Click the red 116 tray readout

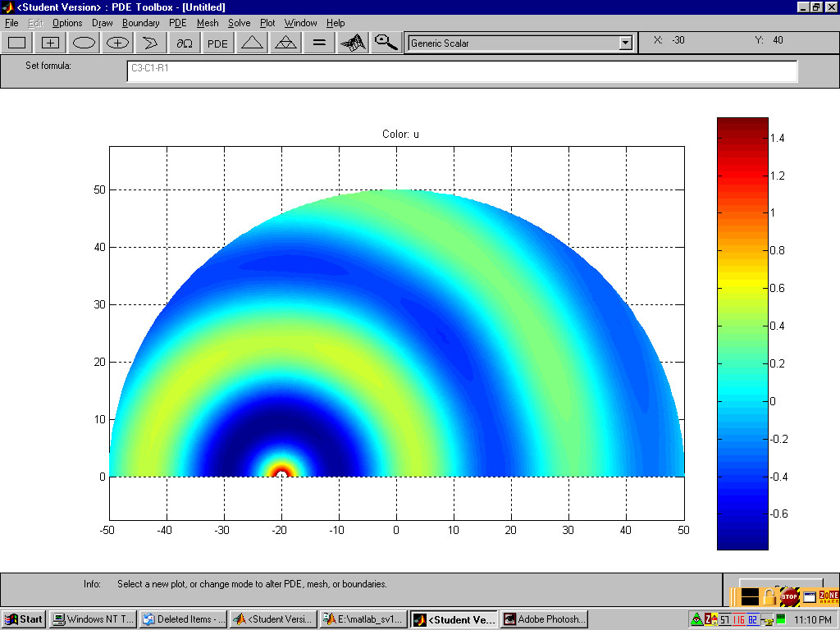point(739,620)
